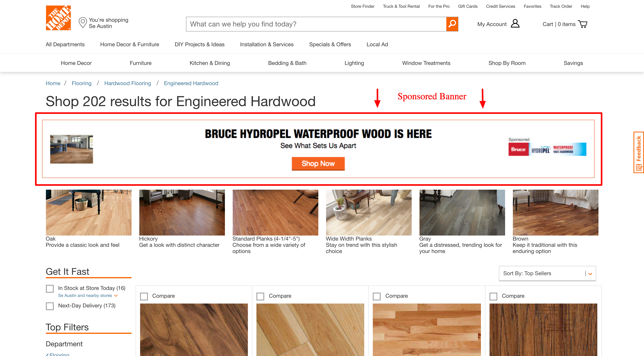
Task: Expand Se Austin and nearby stores
Action: 88,296
